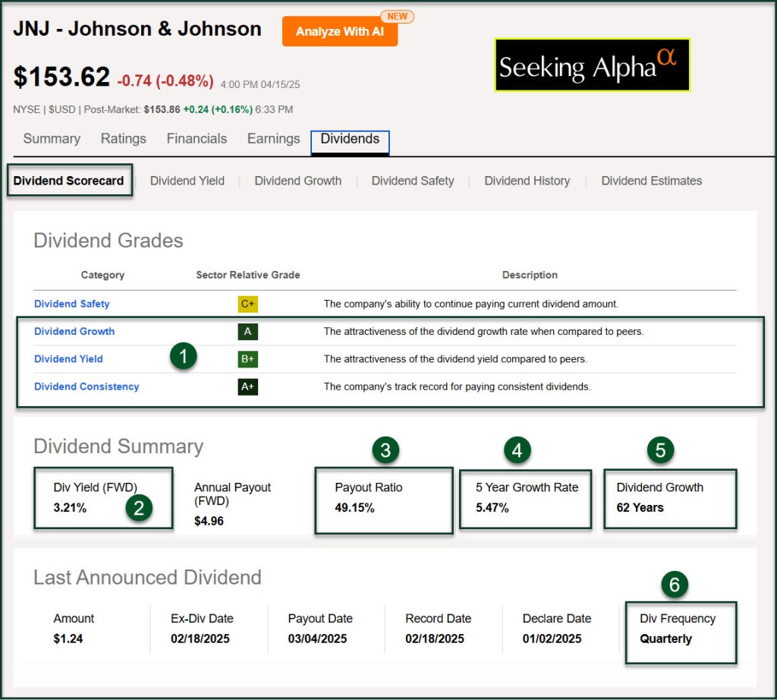The width and height of the screenshot is (777, 700).
Task: Select the Dividend Scorecard sub-tab
Action: [68, 181]
